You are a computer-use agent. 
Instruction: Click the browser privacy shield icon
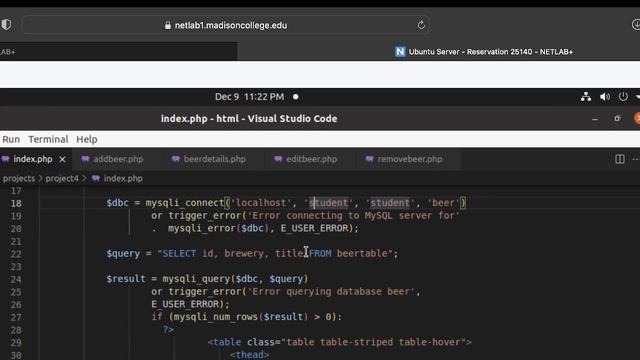click(6, 24)
